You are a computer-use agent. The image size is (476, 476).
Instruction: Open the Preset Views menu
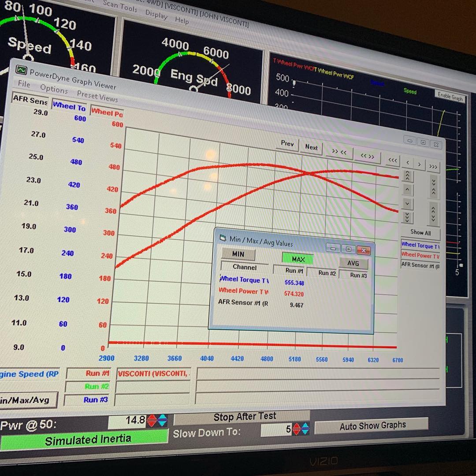(97, 96)
